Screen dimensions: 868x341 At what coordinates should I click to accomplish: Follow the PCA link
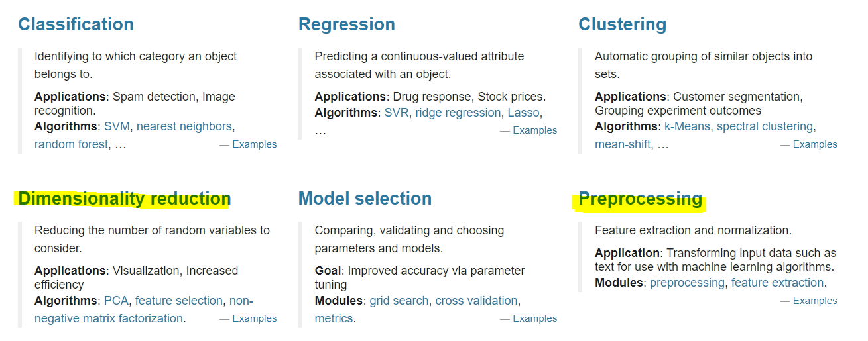[x=117, y=301]
